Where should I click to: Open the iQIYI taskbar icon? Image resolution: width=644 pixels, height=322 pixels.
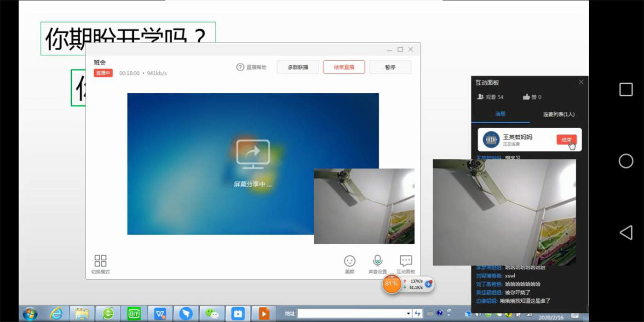(x=134, y=314)
